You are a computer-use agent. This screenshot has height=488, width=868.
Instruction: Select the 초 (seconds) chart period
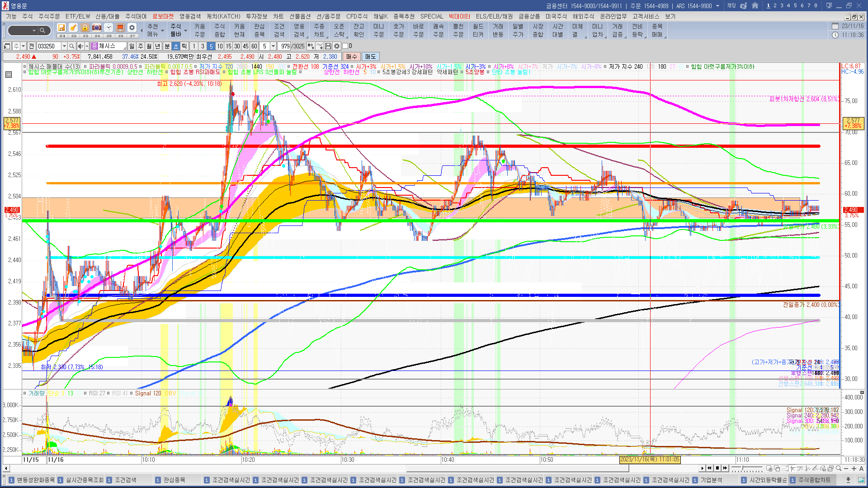click(x=176, y=46)
